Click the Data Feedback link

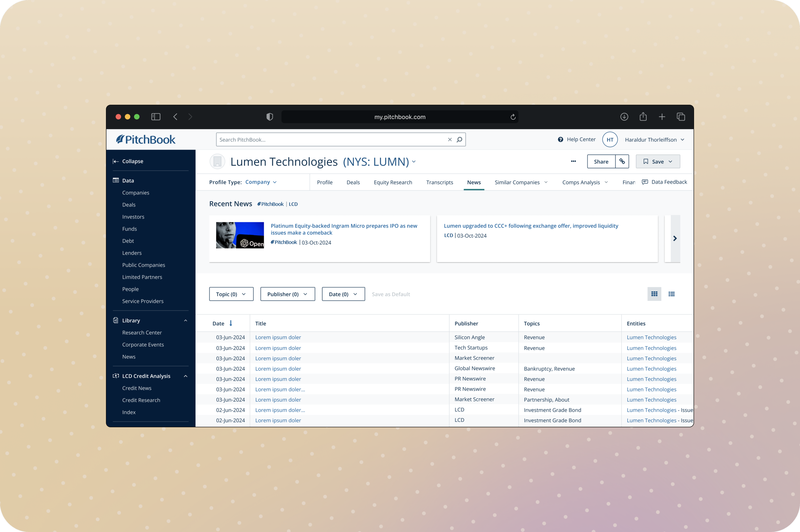point(669,182)
